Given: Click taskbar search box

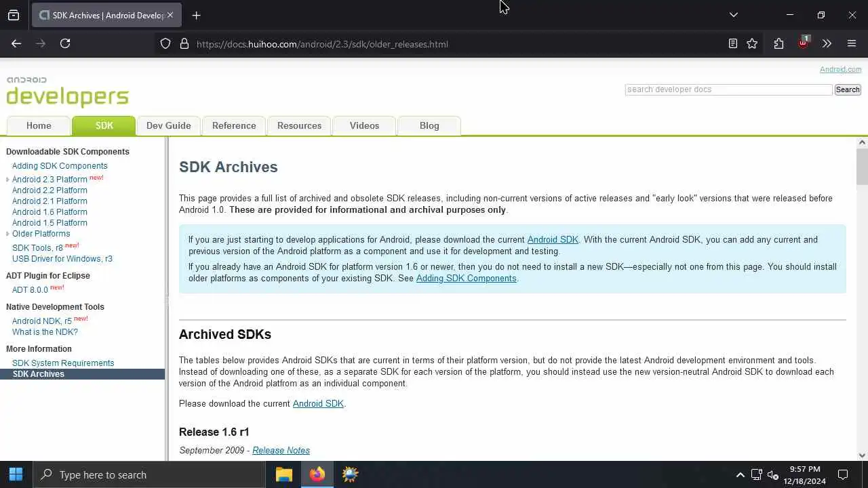Looking at the screenshot, I should point(149,474).
